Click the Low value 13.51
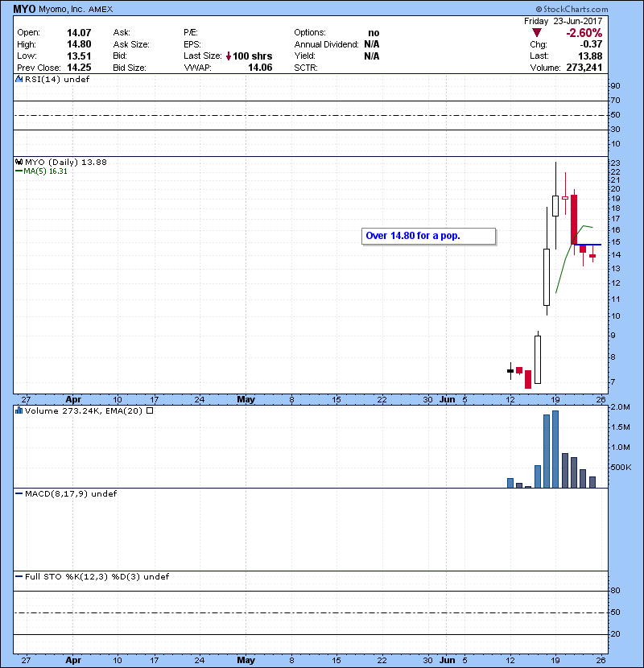Image resolution: width=644 pixels, height=668 pixels. (79, 56)
